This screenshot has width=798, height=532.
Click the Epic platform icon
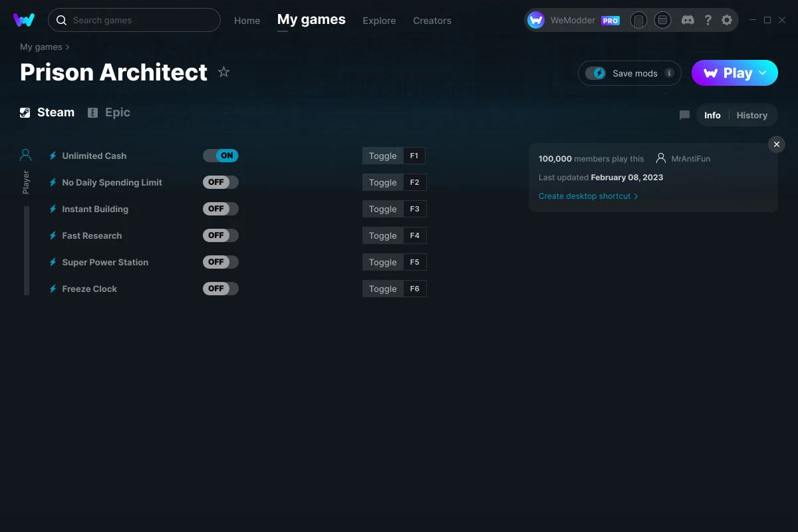tap(92, 112)
